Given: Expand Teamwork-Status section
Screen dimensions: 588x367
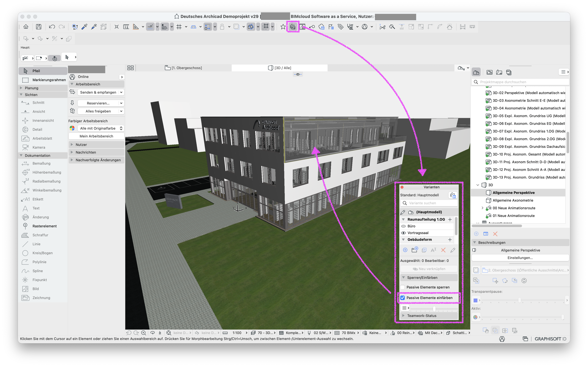Looking at the screenshot, I should [404, 316].
